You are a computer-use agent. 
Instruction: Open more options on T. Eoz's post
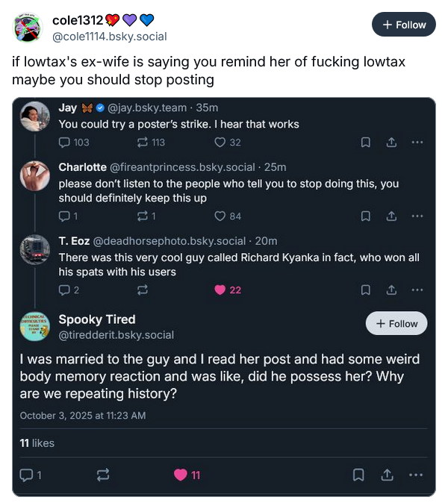(417, 290)
